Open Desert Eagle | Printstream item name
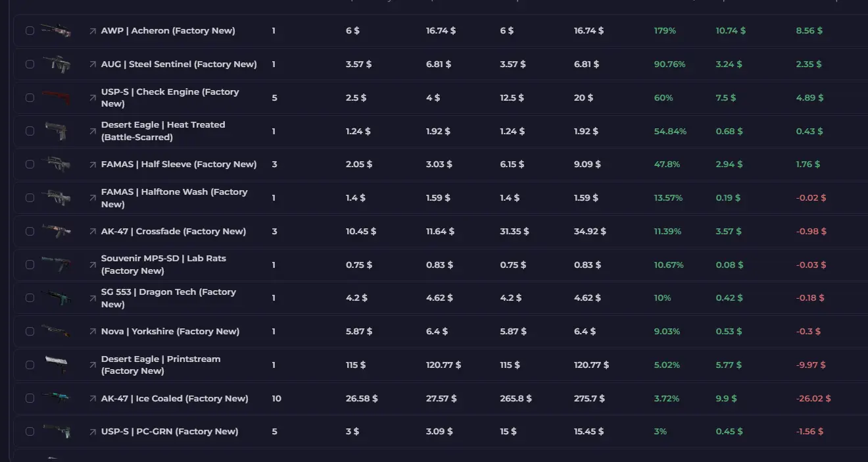The height and width of the screenshot is (462, 868). [x=161, y=365]
